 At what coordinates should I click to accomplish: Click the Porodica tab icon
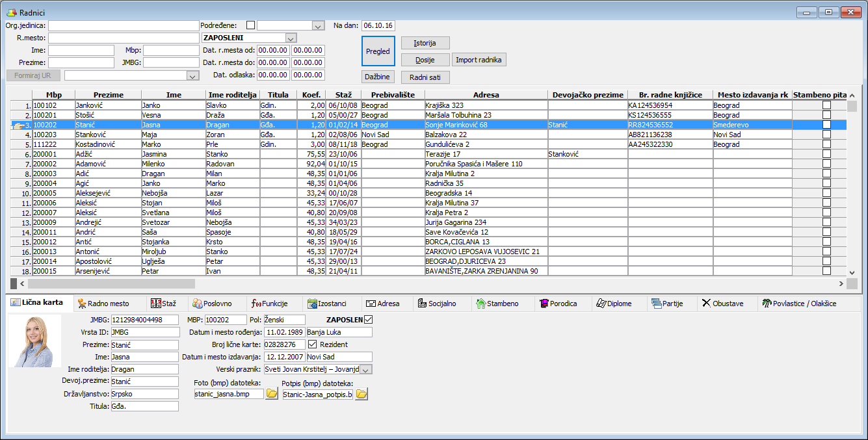pyautogui.click(x=544, y=304)
